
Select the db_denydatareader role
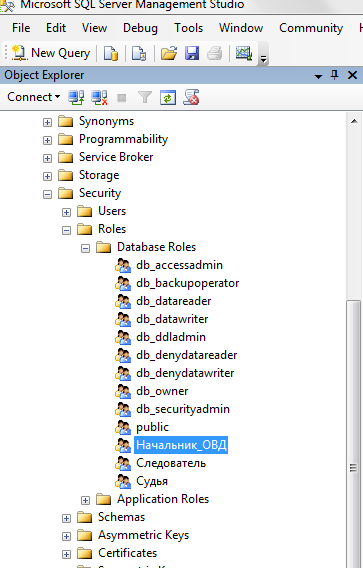[x=187, y=355]
